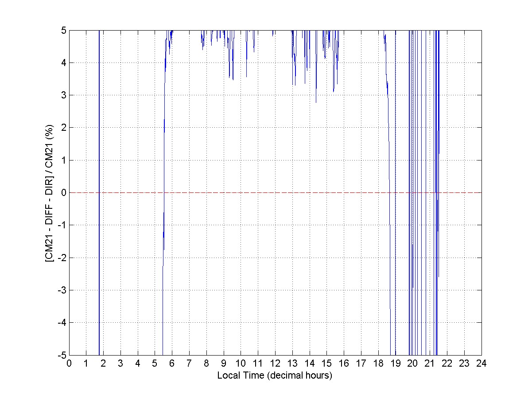This screenshot has height=399, width=532.
Task: Click y-axis tick label '5'
Action: 64,30
